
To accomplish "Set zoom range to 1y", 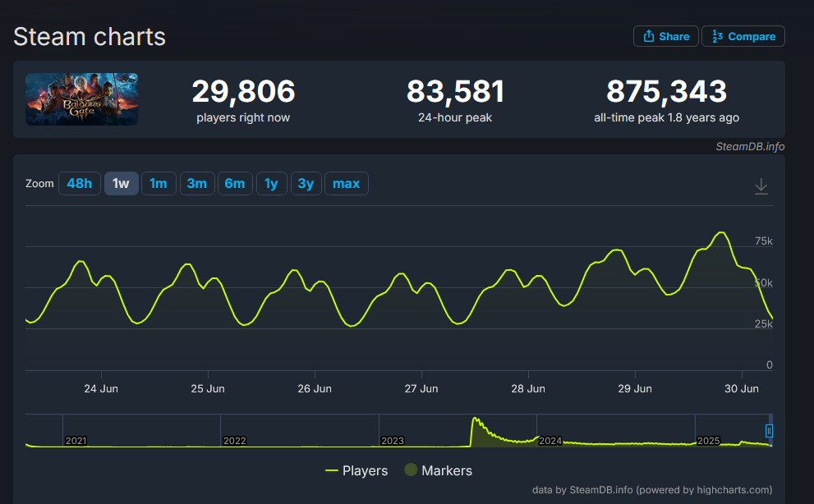I will (x=272, y=183).
